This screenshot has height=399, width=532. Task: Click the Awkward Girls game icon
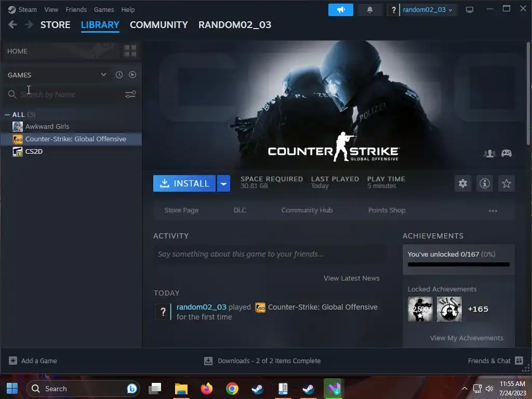coord(18,127)
